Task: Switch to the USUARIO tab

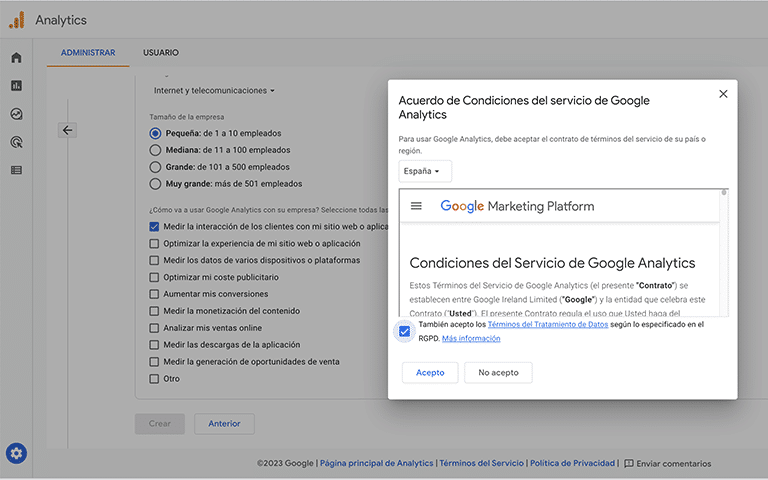Action: [161, 52]
